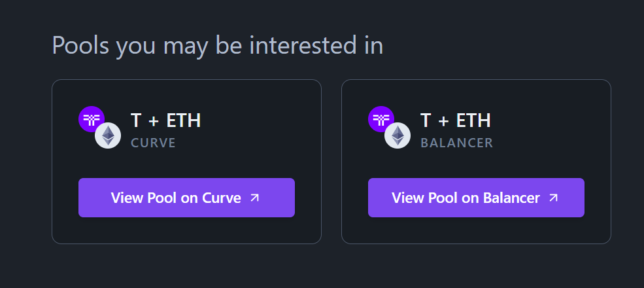Viewport: 644px width, 288px height.
Task: Select the T + ETH title above CURVE
Action: (165, 120)
